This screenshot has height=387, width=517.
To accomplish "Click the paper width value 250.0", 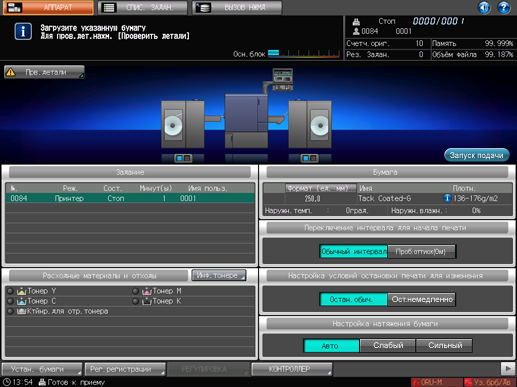I will 312,199.
